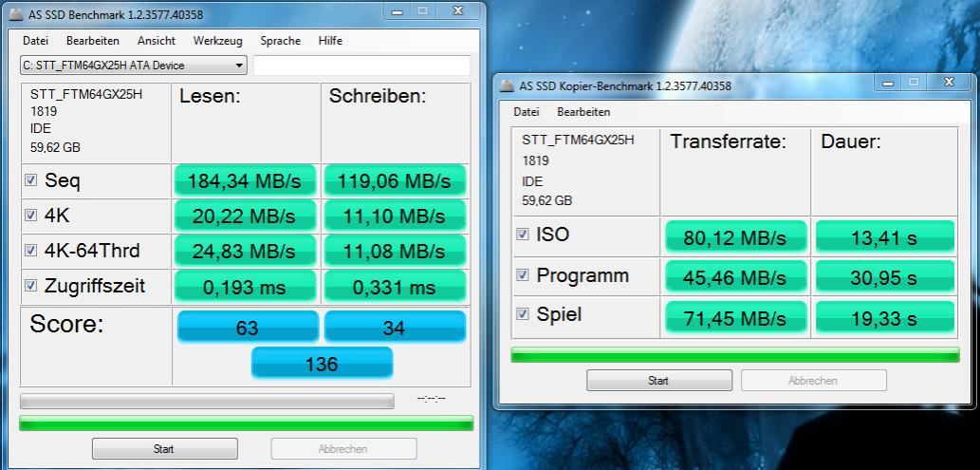980x470 pixels.
Task: Uncheck the Seq benchmark checkbox
Action: pos(30,180)
